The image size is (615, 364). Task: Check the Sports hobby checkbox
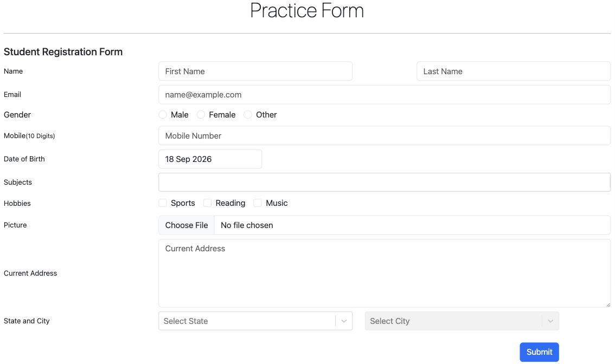[x=163, y=203]
